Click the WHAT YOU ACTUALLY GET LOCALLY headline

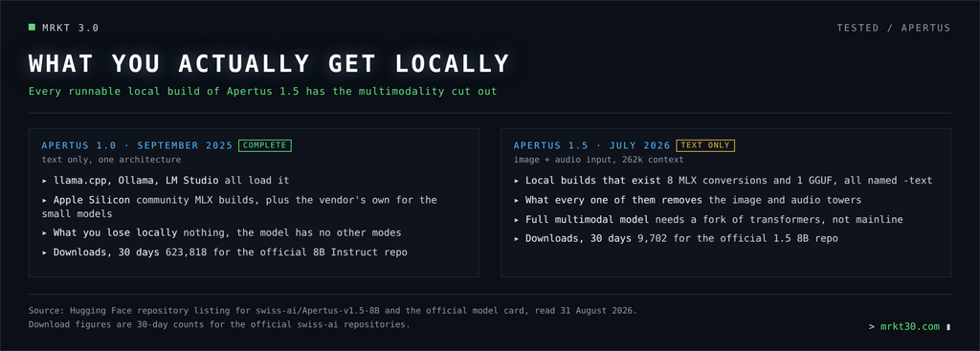[269, 64]
